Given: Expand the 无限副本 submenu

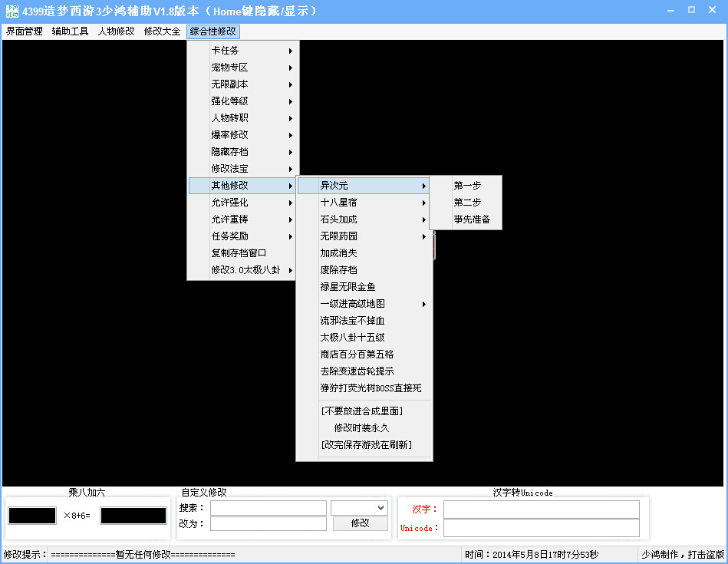Looking at the screenshot, I should tap(242, 84).
